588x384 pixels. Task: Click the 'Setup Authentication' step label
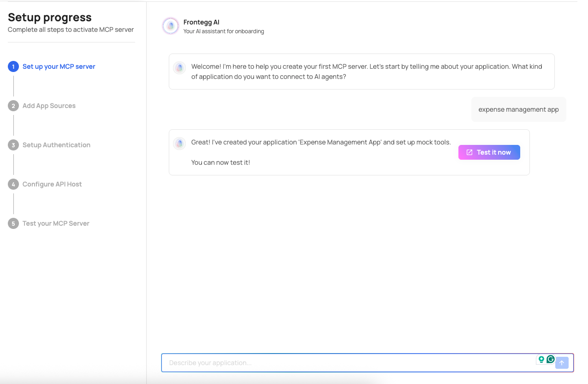[x=56, y=144]
